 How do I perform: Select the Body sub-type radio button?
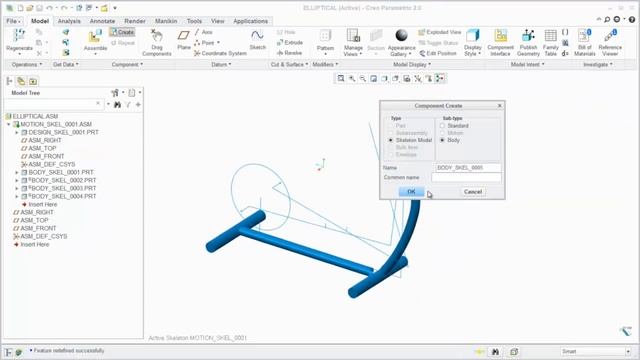[442, 140]
